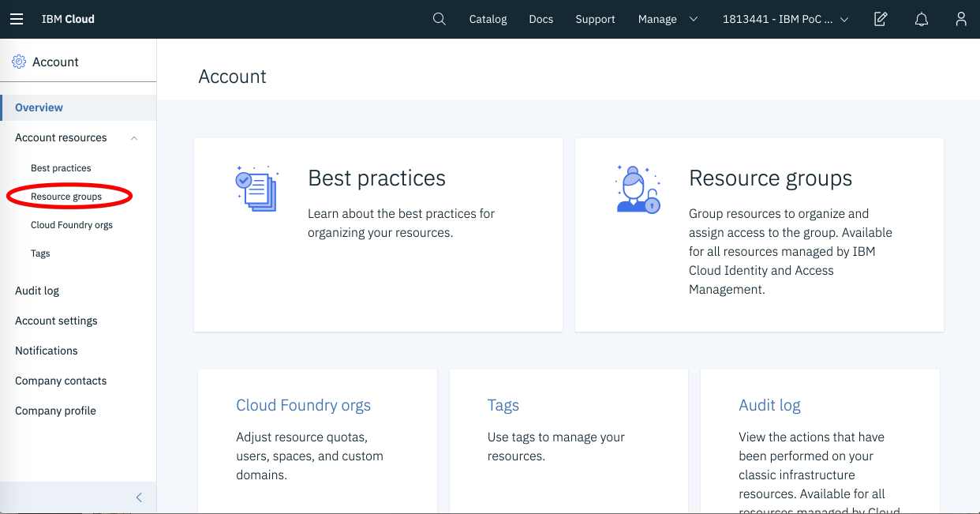Open the user profile icon
The height and width of the screenshot is (514, 980).
coord(961,19)
